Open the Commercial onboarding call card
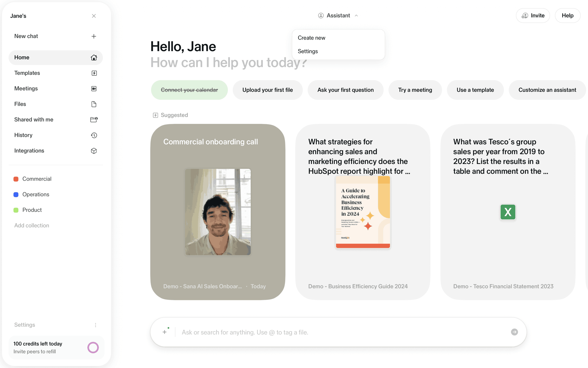 [x=218, y=212]
